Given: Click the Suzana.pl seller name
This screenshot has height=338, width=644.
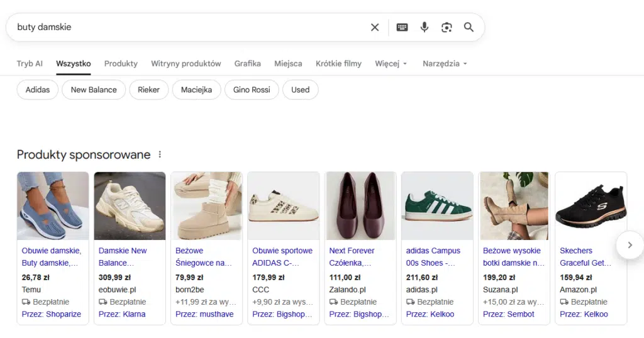Looking at the screenshot, I should 500,290.
